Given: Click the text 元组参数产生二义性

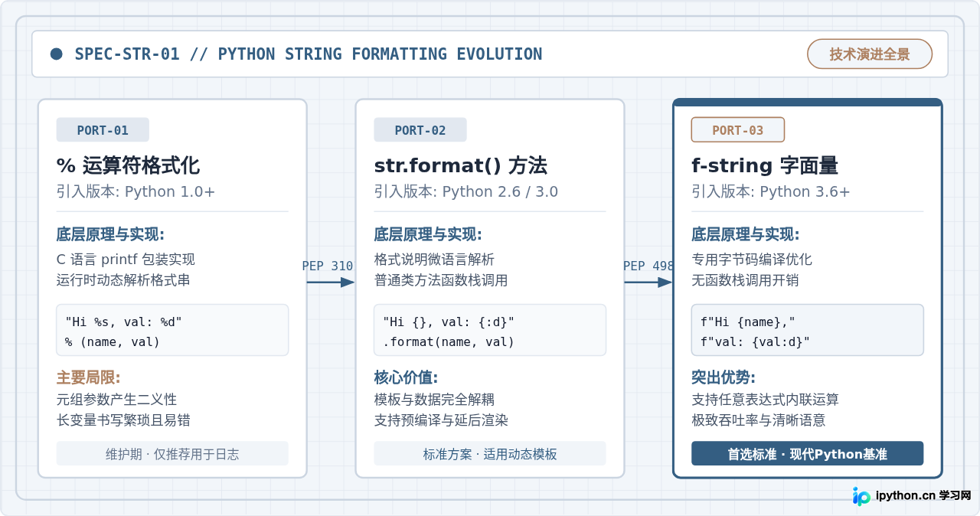Looking at the screenshot, I should 116,400.
